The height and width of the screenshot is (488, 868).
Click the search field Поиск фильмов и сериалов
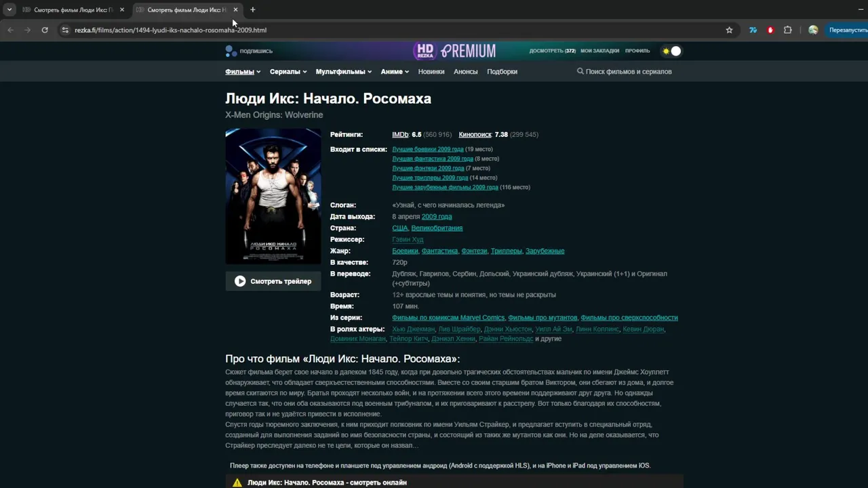[625, 72]
